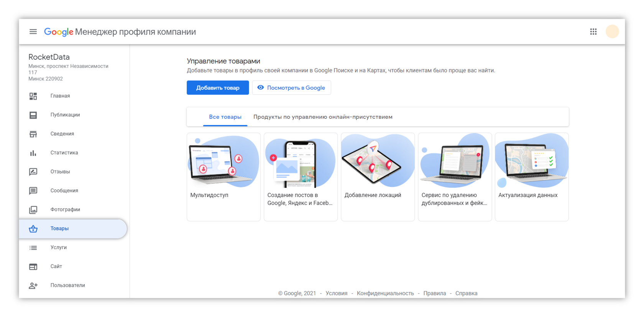644x317 pixels.
Task: Click Посмотреть в Google button
Action: 291,88
